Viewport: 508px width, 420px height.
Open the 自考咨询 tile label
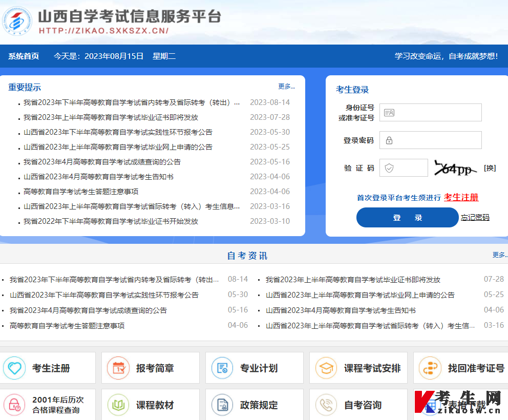point(363,405)
